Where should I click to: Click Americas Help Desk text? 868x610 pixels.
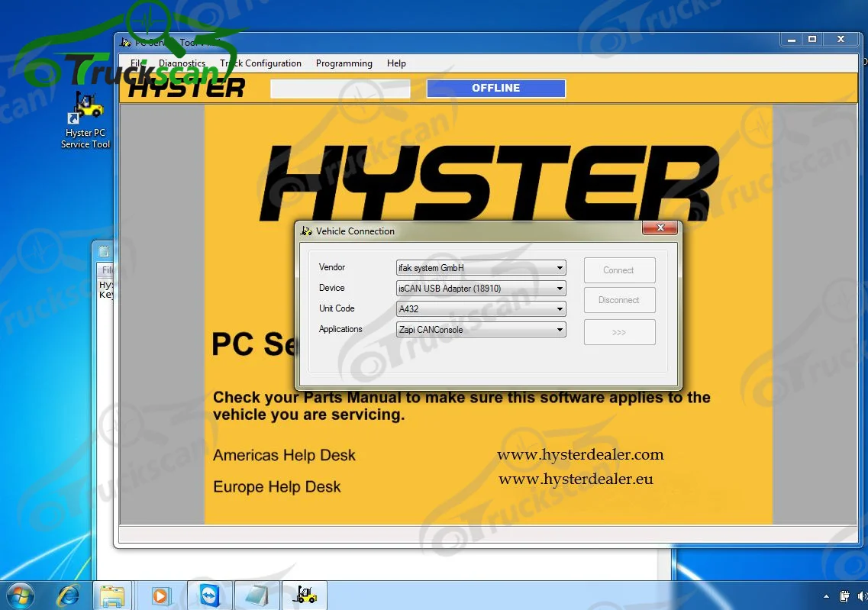284,456
